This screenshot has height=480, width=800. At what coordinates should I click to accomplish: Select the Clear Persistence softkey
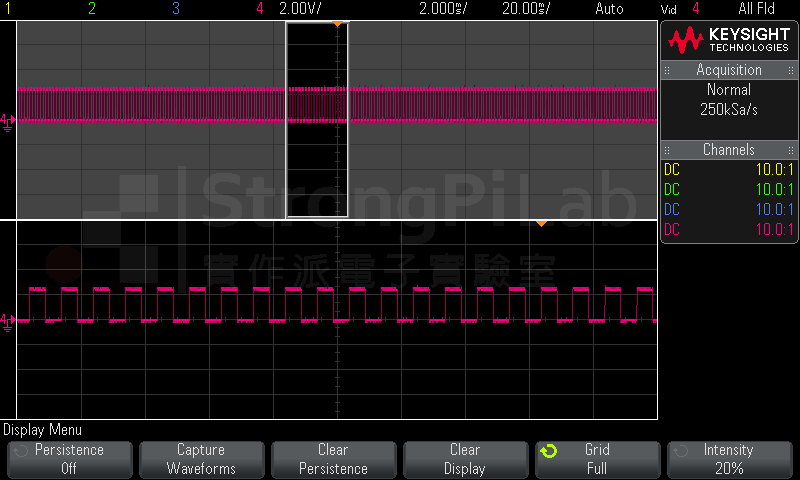pos(334,460)
